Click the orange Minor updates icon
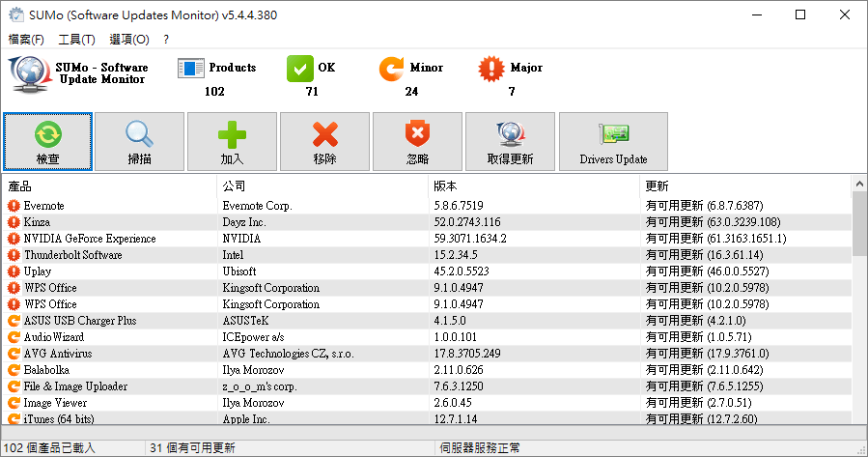The width and height of the screenshot is (868, 457). (x=391, y=69)
